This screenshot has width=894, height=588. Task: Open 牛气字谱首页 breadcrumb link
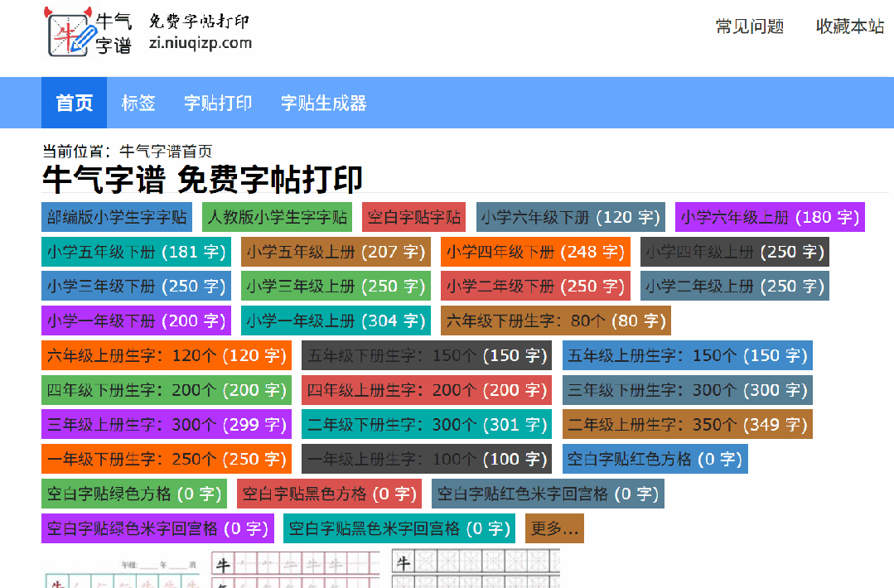coord(162,151)
